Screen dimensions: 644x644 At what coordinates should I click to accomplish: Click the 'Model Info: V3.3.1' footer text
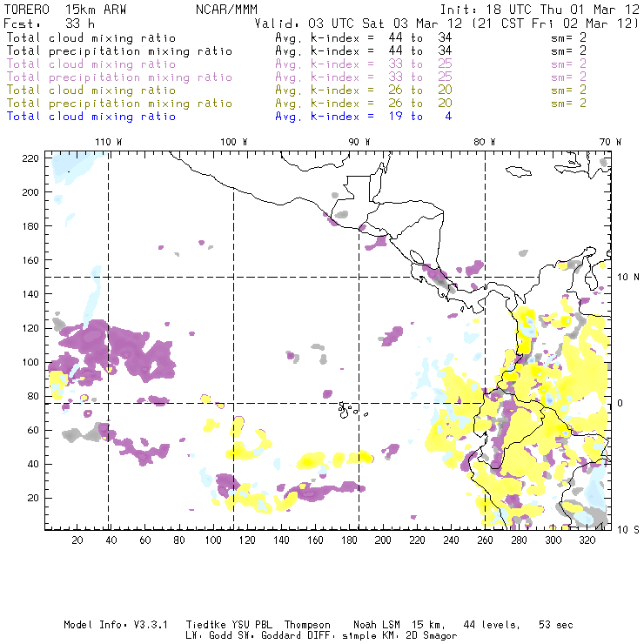[x=116, y=625]
